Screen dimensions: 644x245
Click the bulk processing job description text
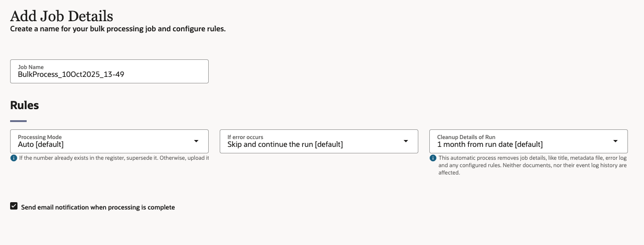[118, 29]
